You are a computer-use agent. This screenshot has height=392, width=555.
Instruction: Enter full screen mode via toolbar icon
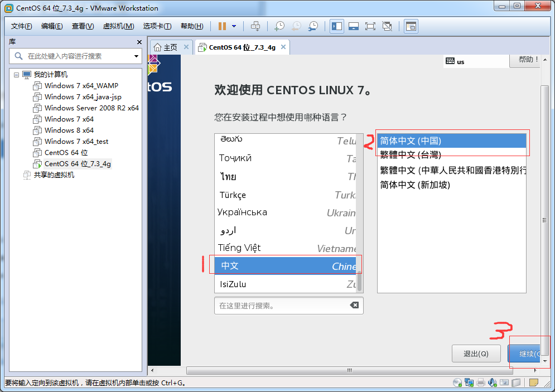coord(370,26)
